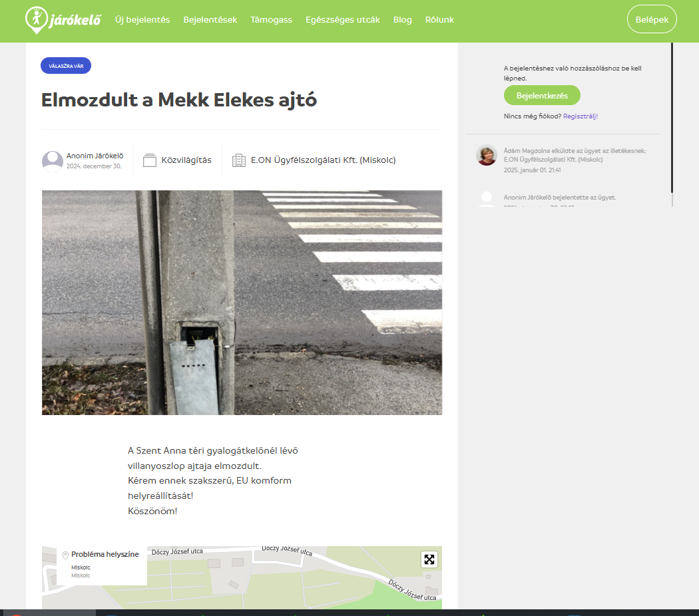Image resolution: width=699 pixels, height=616 pixels.
Task: Open the Rólunk page
Action: tap(439, 20)
